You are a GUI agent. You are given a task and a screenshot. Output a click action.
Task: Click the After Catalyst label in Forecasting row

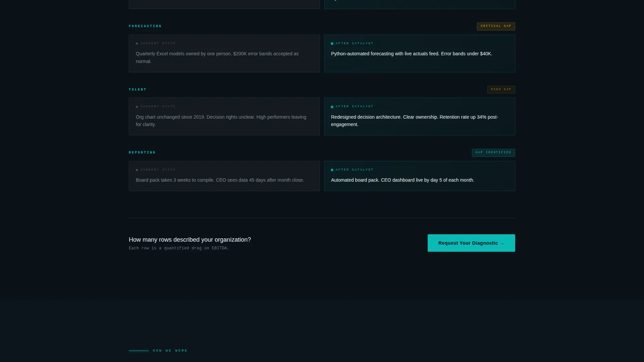[355, 43]
